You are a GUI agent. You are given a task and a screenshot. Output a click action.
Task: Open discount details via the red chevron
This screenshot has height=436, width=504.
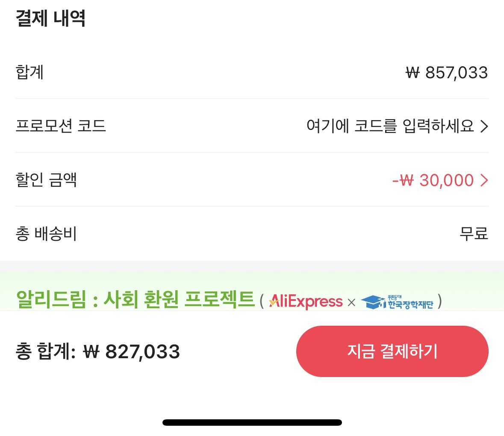[x=484, y=180]
